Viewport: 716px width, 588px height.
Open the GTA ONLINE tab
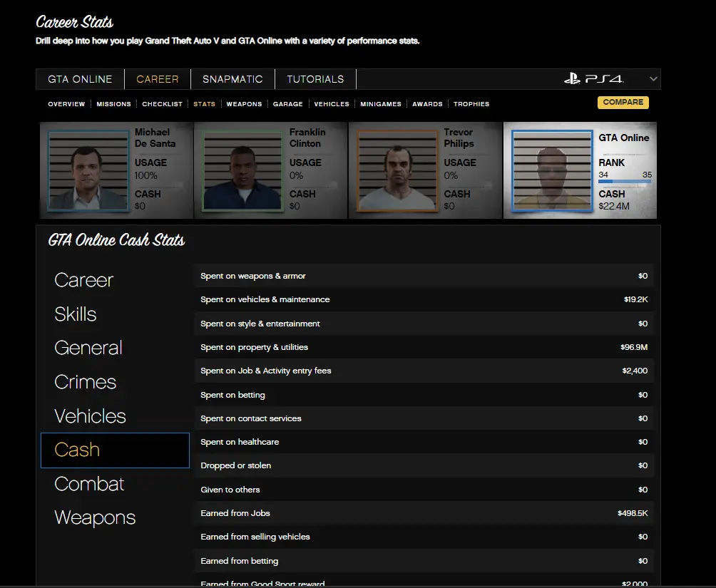80,79
